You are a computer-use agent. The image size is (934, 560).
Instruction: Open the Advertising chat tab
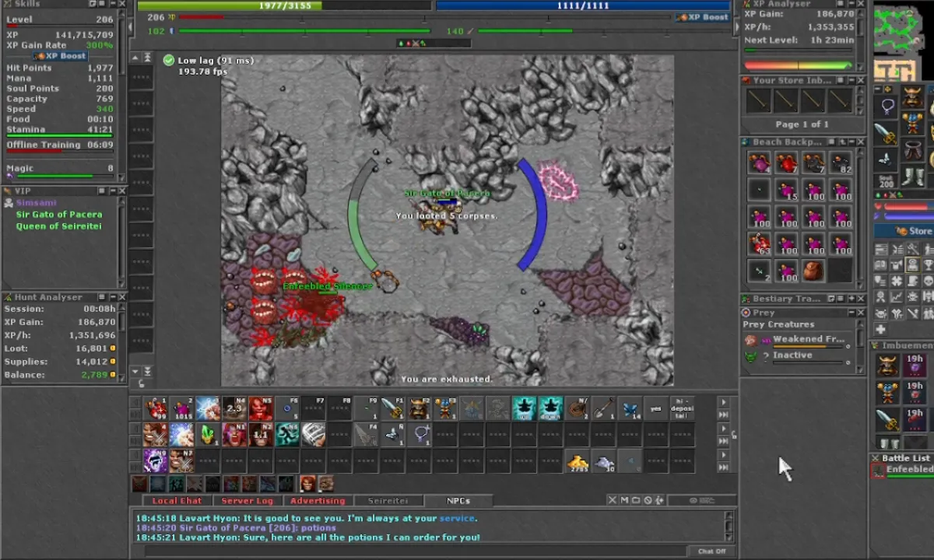coord(318,501)
